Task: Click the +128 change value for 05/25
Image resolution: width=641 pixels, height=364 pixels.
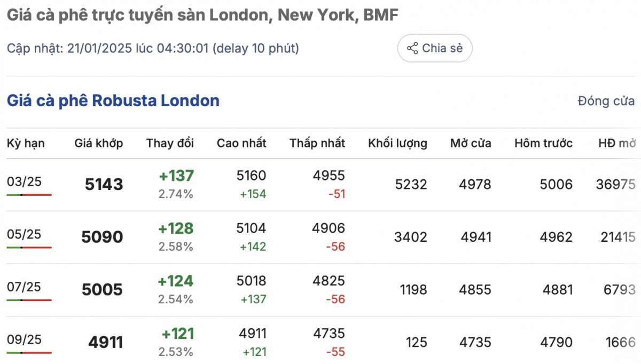Action: tap(176, 228)
